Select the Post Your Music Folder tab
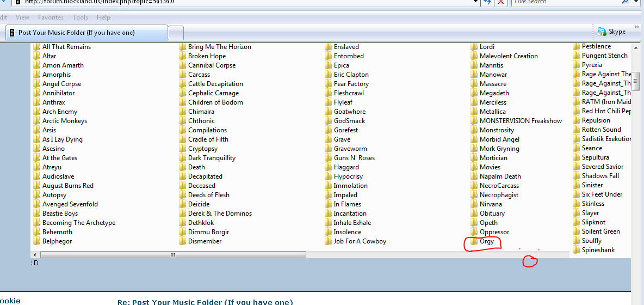 (76, 33)
